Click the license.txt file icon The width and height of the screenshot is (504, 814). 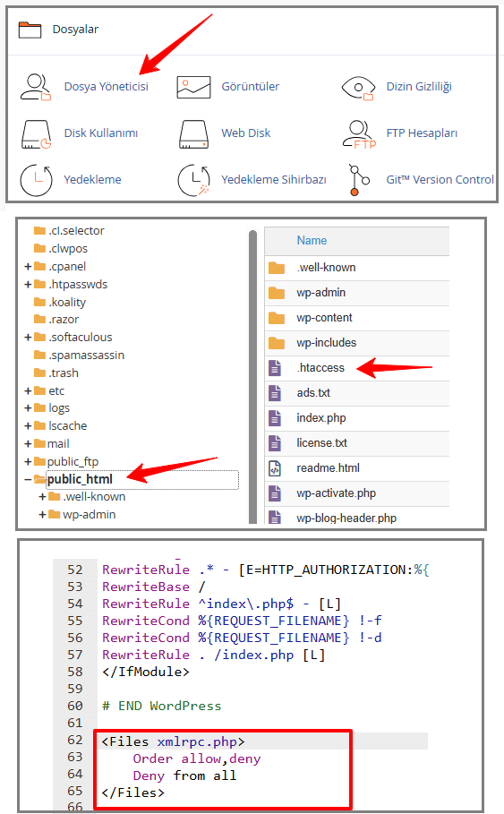coord(275,443)
